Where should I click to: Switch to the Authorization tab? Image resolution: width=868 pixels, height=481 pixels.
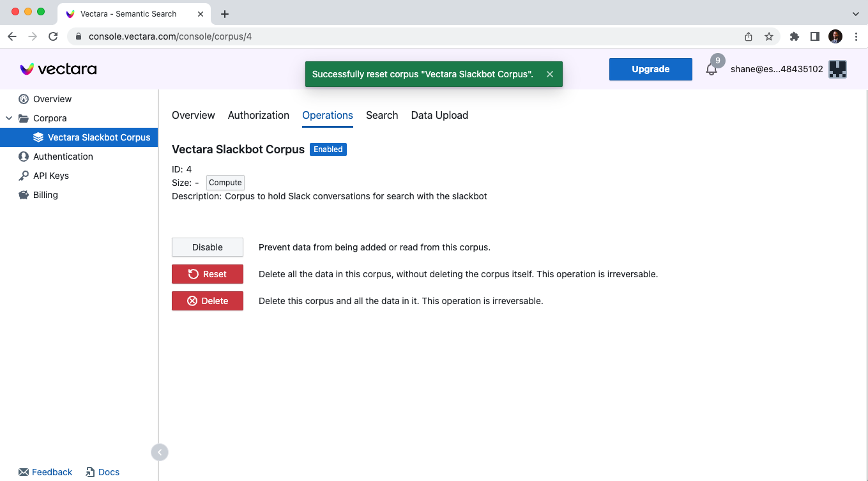[x=258, y=116]
